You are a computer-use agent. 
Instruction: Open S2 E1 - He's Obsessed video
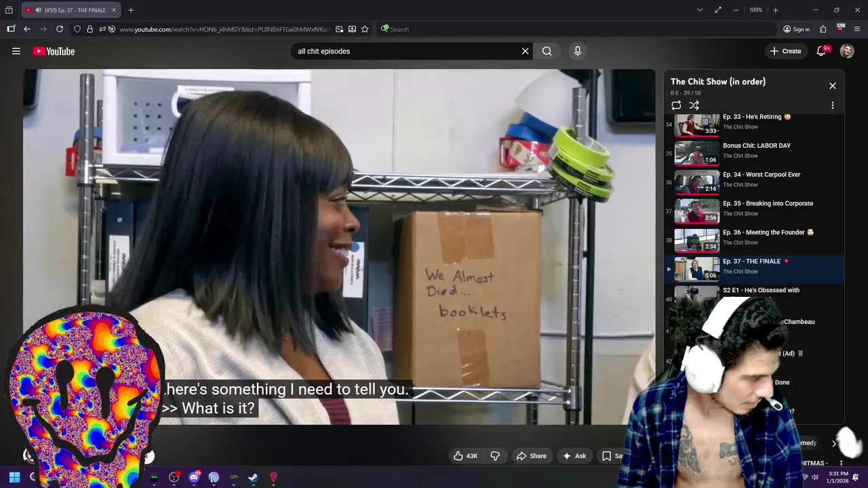click(x=761, y=290)
